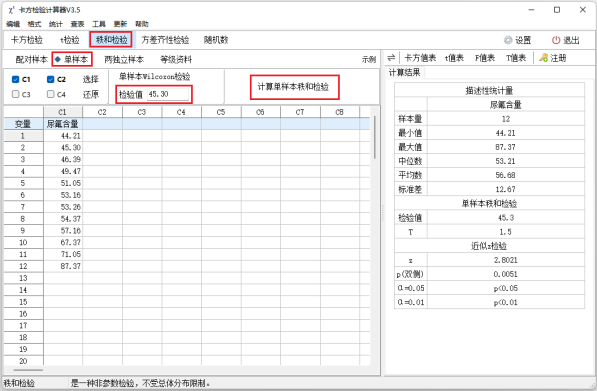Click the 尿氟含量 variable name cell
The width and height of the screenshot is (597, 391).
pyautogui.click(x=63, y=124)
